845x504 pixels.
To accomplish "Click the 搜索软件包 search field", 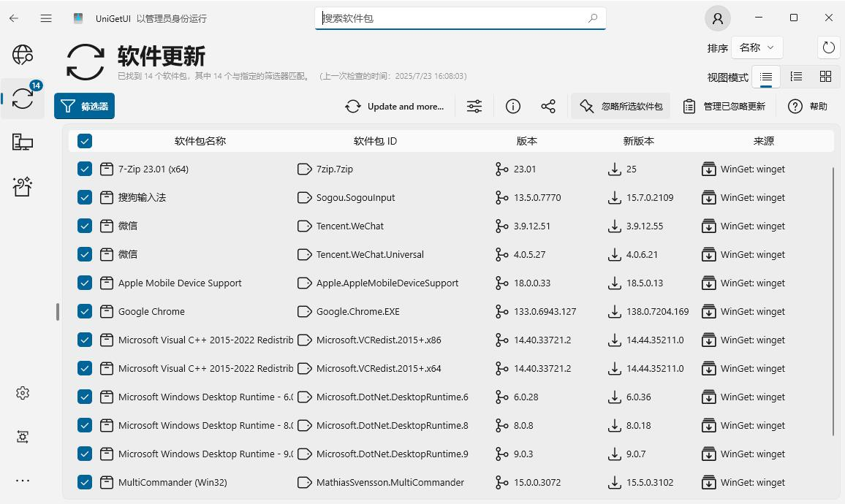I will (453, 18).
